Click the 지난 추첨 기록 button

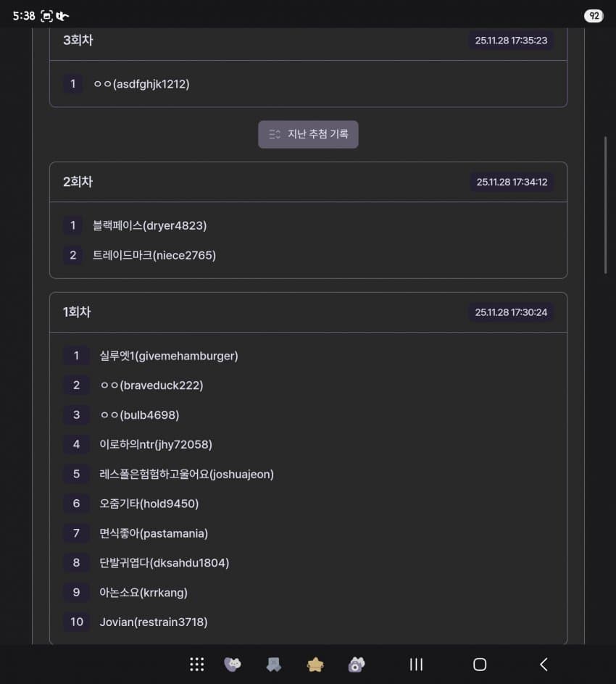pyautogui.click(x=308, y=134)
